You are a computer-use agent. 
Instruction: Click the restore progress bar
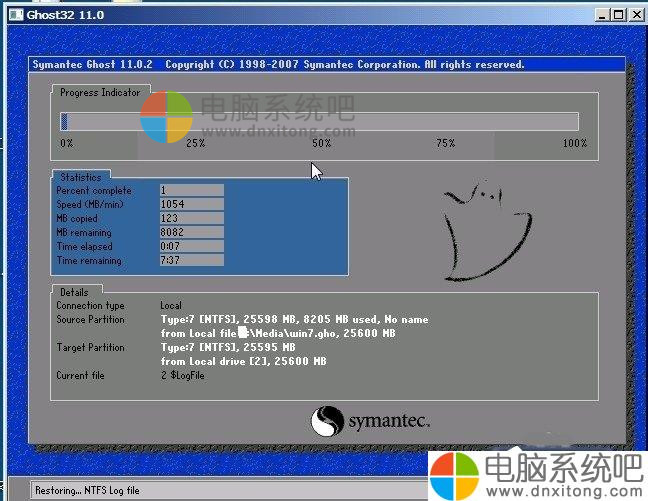pyautogui.click(x=319, y=122)
